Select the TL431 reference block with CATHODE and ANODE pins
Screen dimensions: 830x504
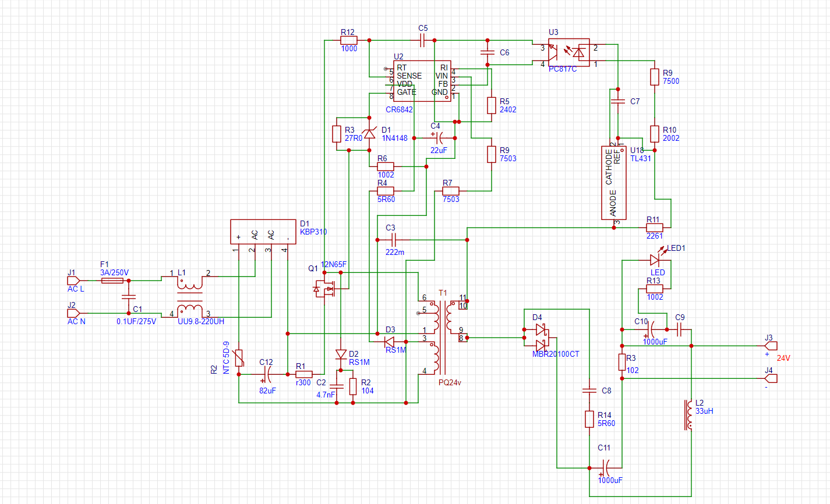point(613,183)
